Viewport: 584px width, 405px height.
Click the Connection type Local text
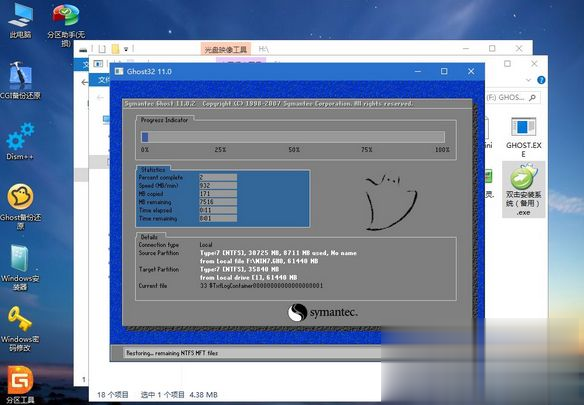206,245
